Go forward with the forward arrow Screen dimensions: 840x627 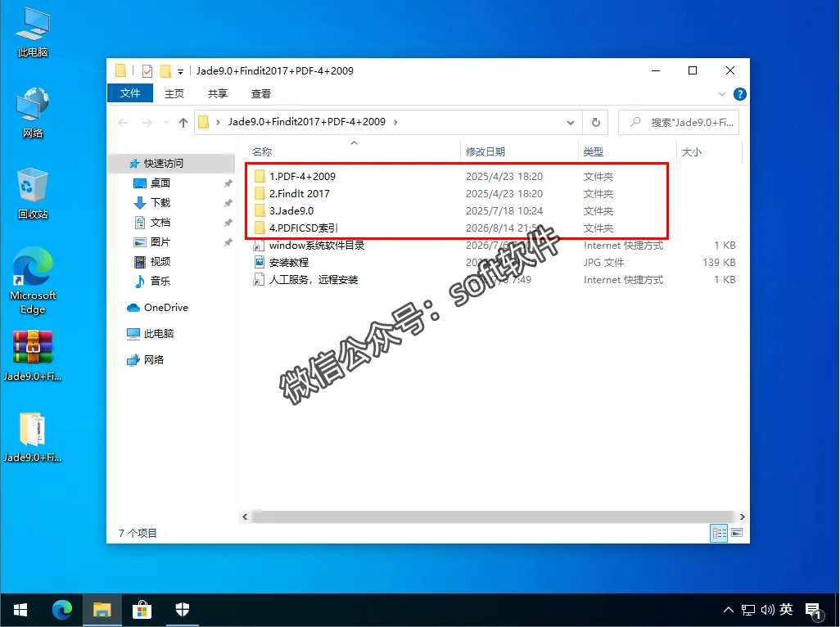tap(147, 123)
